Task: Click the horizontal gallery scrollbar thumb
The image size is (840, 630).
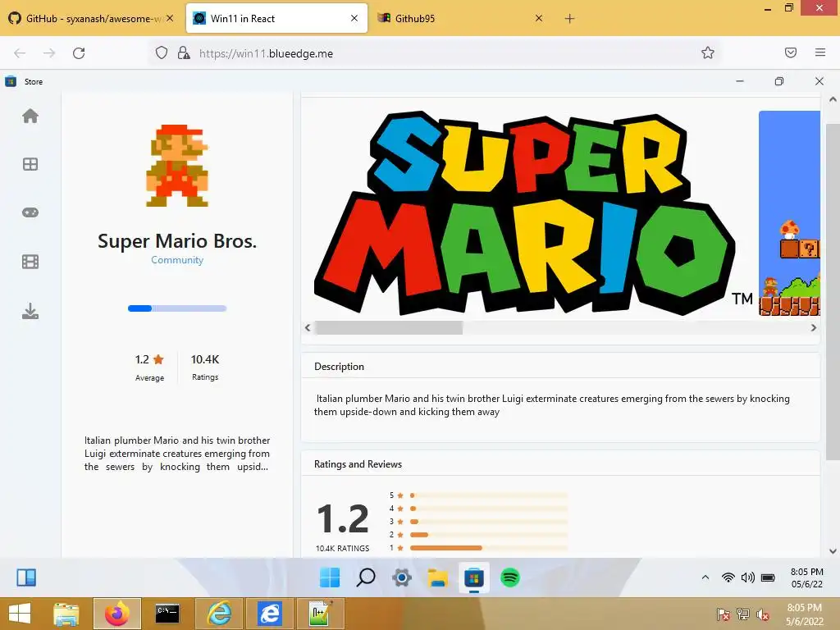Action: point(388,328)
